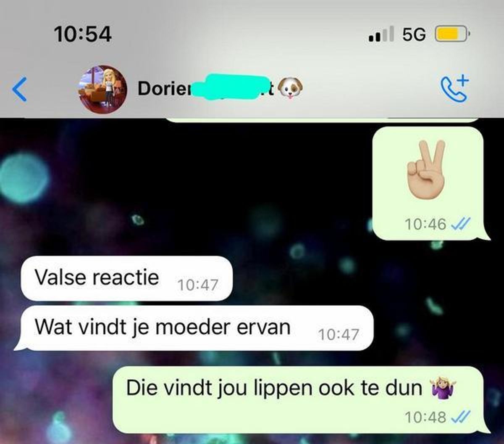Tap the shrugging woman emoji
Viewport: 504px width, 444px height.
click(444, 388)
